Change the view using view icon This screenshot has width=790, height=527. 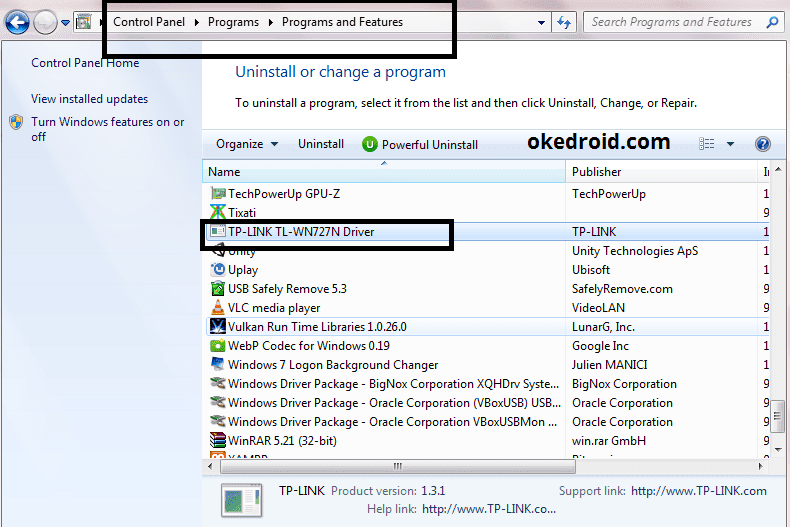(706, 144)
